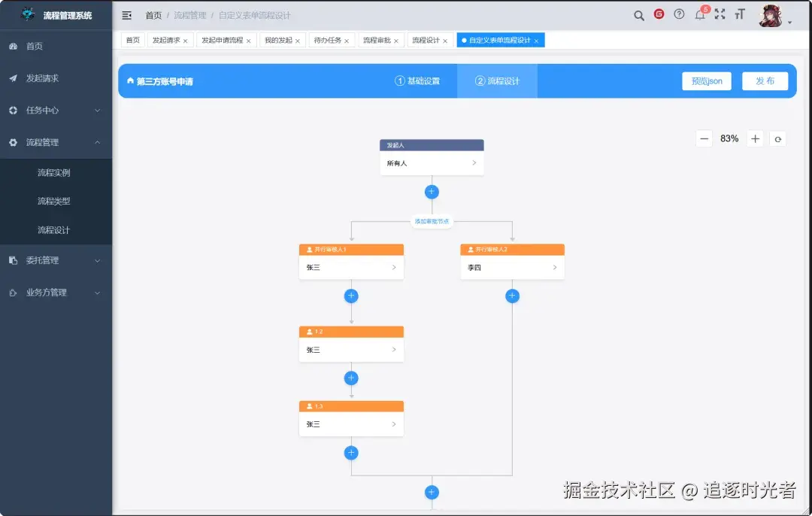Click 首页 in the breadcrumb
The width and height of the screenshot is (812, 516).
pos(153,16)
